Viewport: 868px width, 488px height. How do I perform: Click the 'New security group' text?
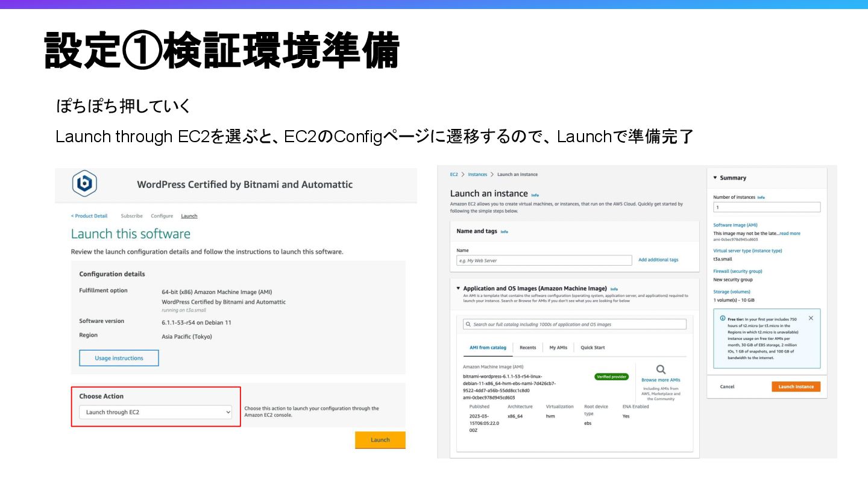coord(733,280)
